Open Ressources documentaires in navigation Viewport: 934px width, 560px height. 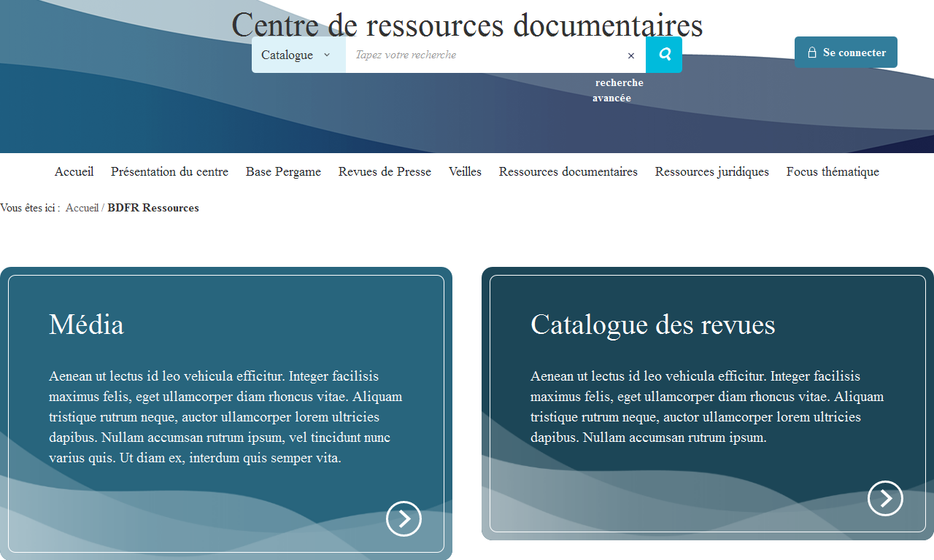point(568,172)
